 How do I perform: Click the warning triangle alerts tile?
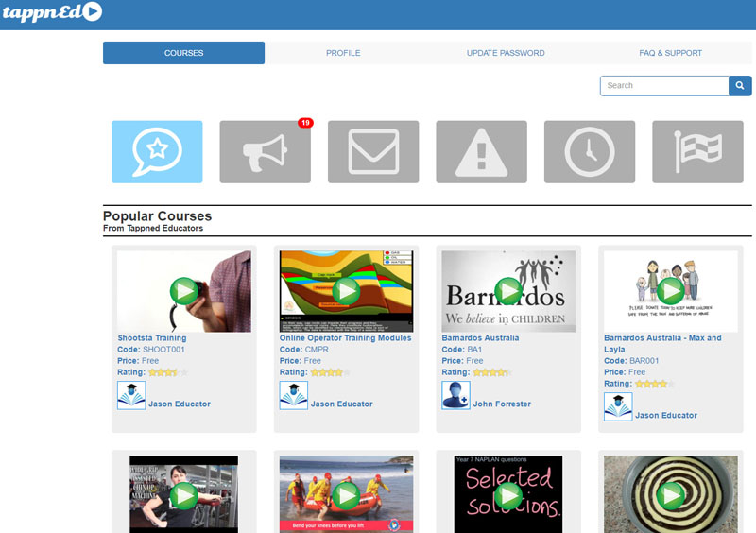pyautogui.click(x=481, y=151)
